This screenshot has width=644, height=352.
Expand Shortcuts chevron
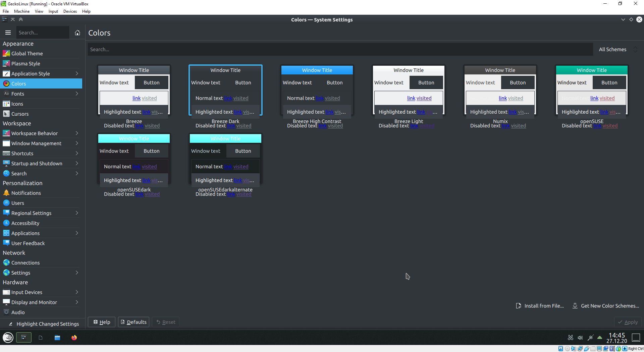[x=77, y=154]
